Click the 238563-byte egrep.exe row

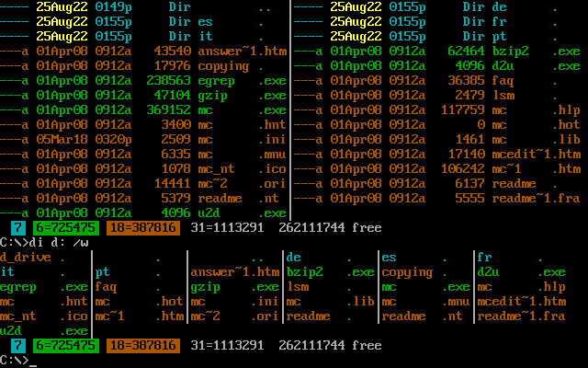[x=145, y=81]
